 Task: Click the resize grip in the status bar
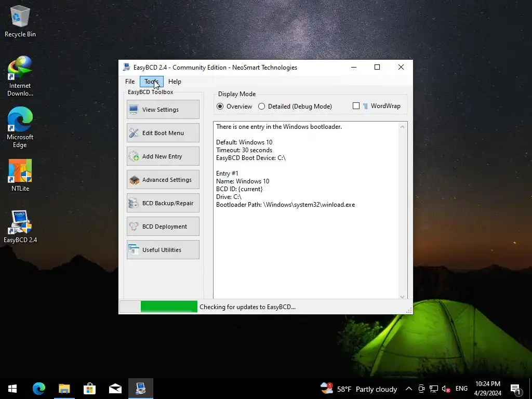[x=409, y=310]
